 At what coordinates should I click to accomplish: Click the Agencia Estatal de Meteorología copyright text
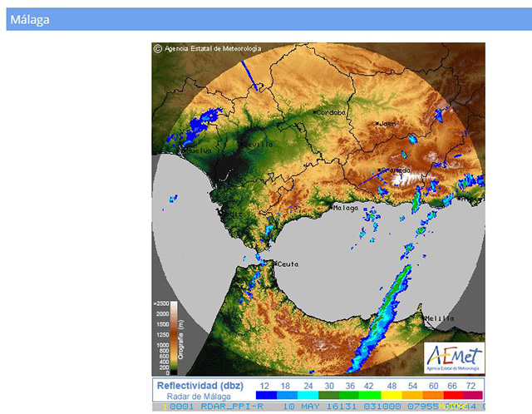coord(213,49)
